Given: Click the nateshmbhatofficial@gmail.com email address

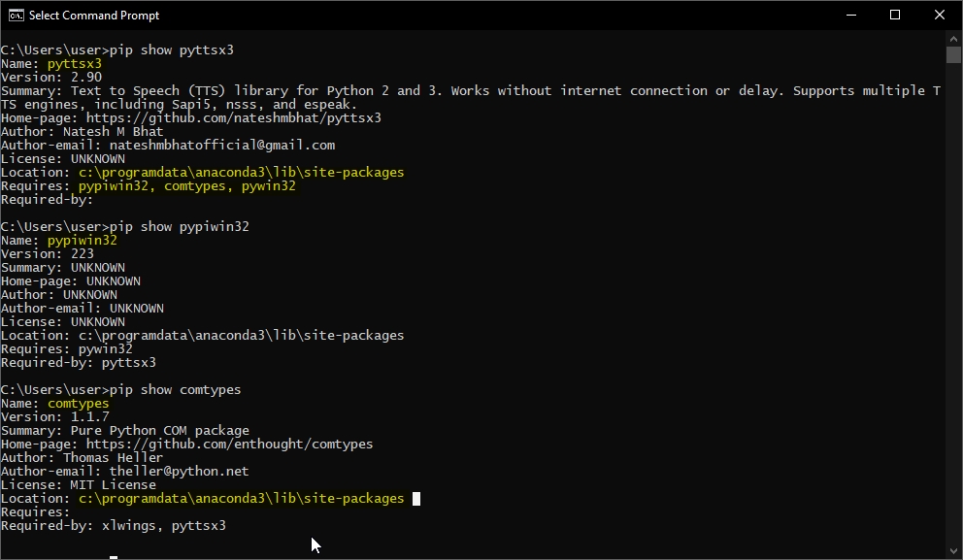Looking at the screenshot, I should pos(222,146).
